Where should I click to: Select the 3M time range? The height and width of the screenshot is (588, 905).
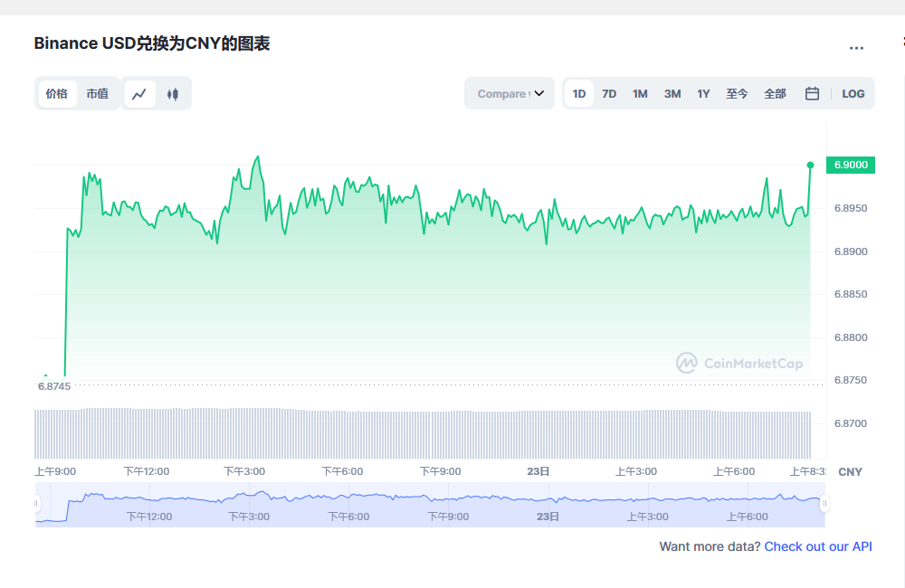tap(672, 93)
